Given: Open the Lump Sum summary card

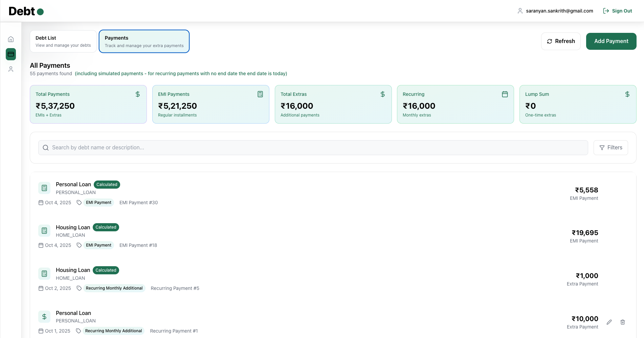Looking at the screenshot, I should pyautogui.click(x=578, y=104).
